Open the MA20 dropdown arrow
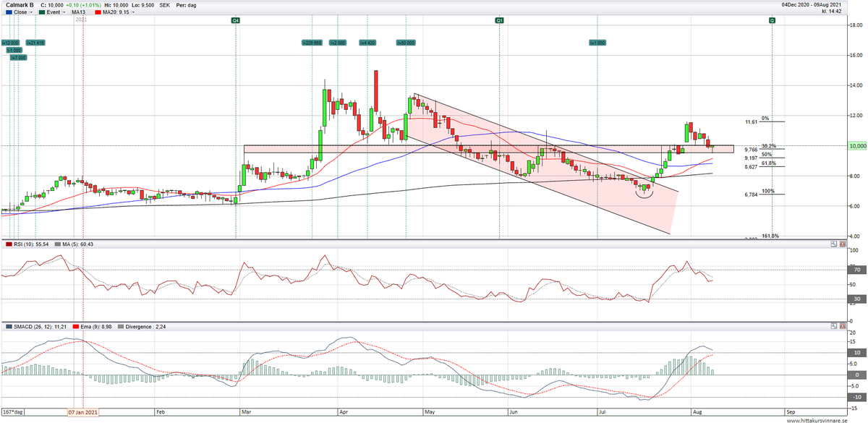The width and height of the screenshot is (868, 423). click(133, 12)
